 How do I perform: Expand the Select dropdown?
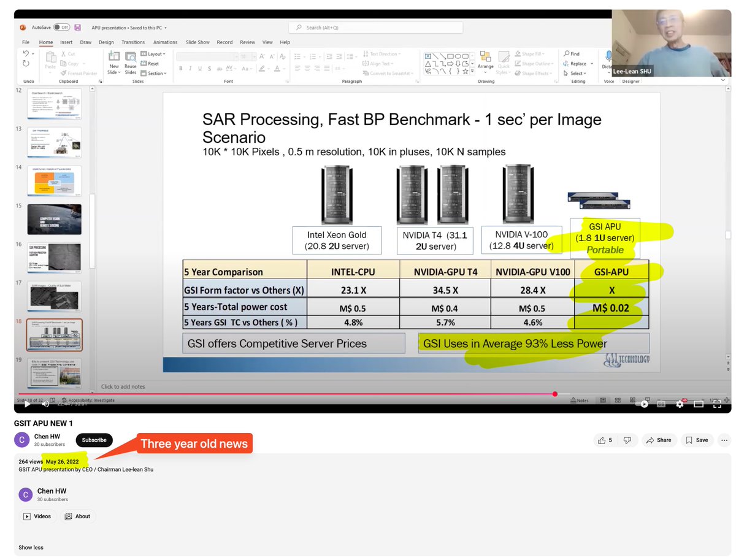[573, 73]
